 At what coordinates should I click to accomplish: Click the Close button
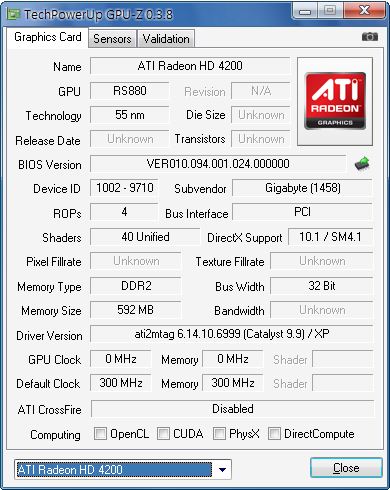(346, 468)
